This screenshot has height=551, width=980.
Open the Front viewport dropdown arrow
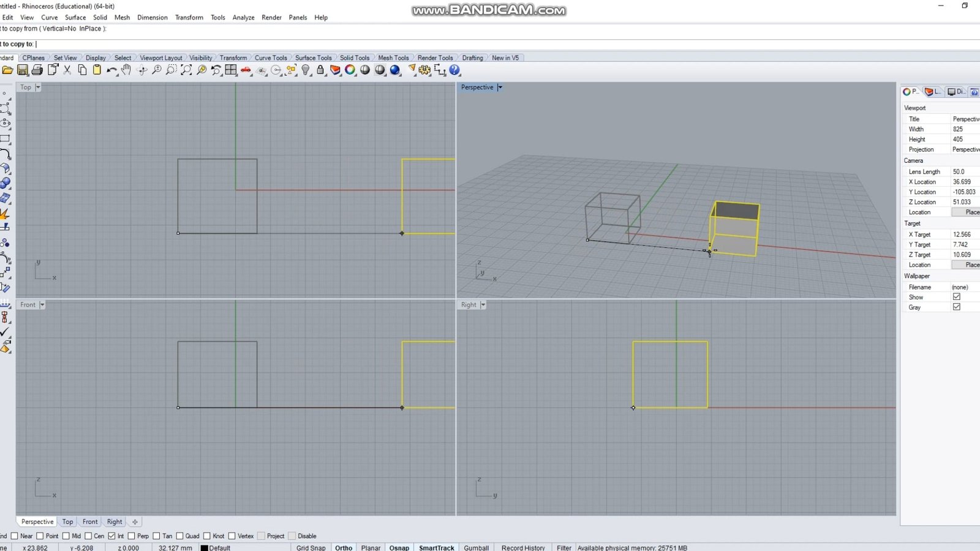[x=42, y=305]
